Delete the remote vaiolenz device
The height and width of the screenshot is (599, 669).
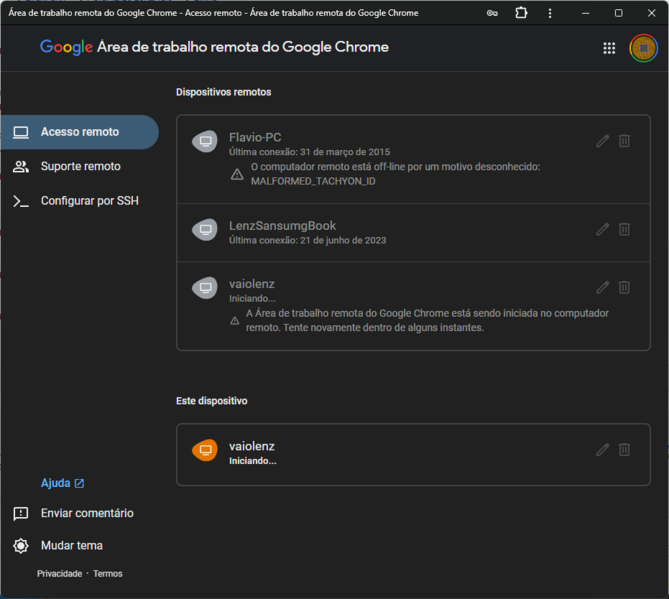(624, 287)
